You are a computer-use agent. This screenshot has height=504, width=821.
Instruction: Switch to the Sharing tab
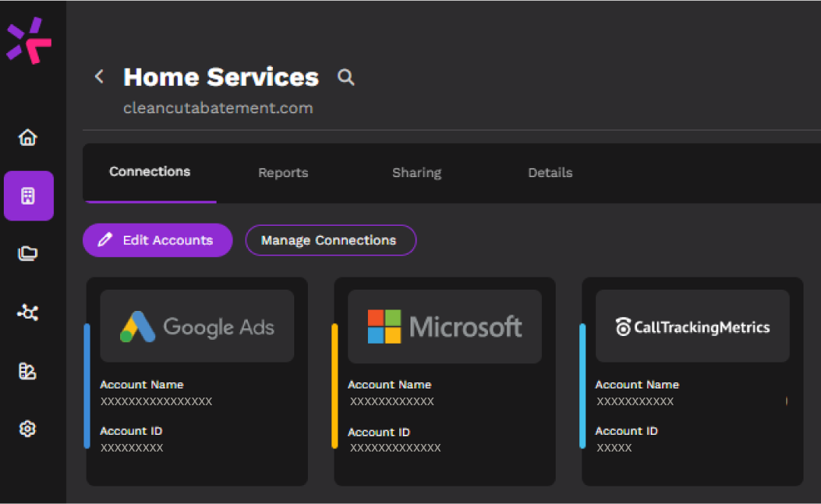pos(417,173)
